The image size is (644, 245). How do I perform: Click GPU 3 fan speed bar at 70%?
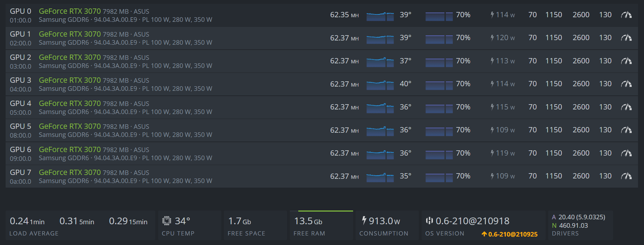coord(439,85)
